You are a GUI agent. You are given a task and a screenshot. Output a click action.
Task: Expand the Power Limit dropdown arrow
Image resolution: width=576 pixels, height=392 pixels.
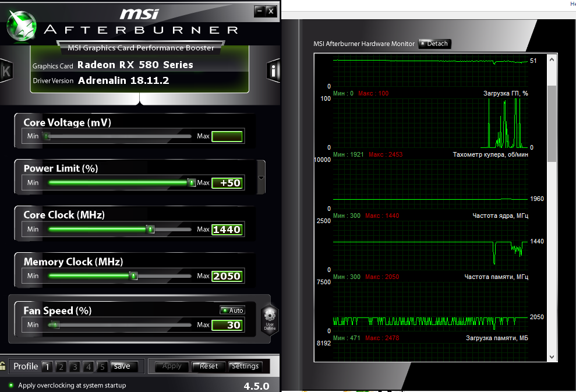[261, 178]
